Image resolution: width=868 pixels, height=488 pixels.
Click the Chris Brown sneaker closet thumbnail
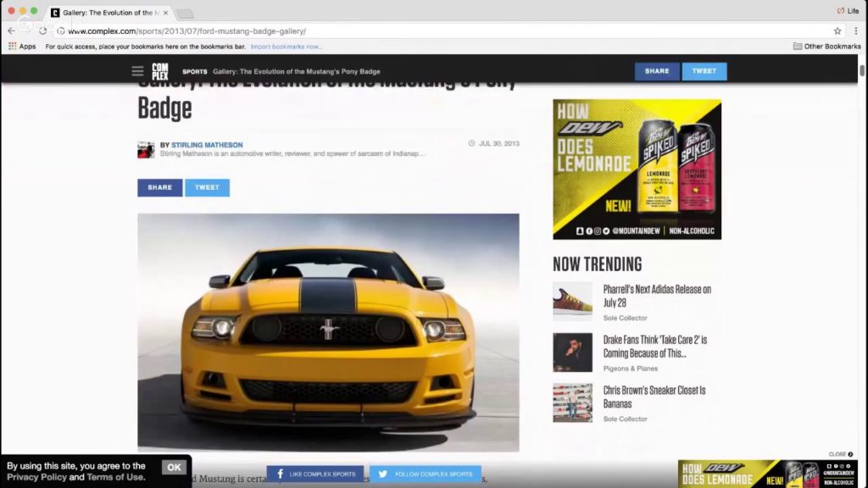point(572,402)
